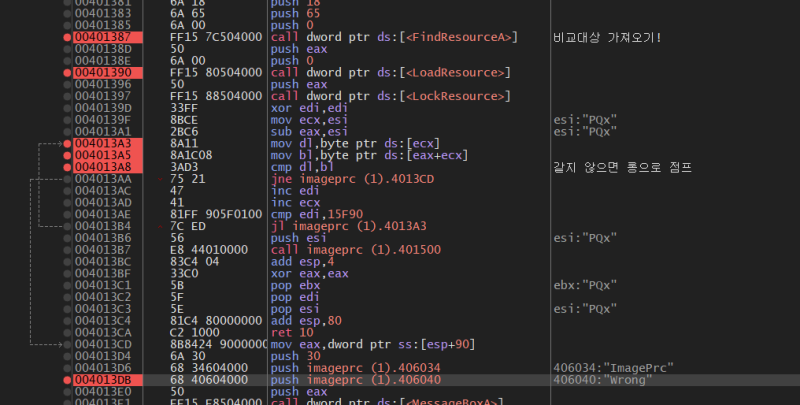This screenshot has height=405, width=800.
Task: Select 'push imageprc (1).406034' instruction
Action: [x=356, y=368]
